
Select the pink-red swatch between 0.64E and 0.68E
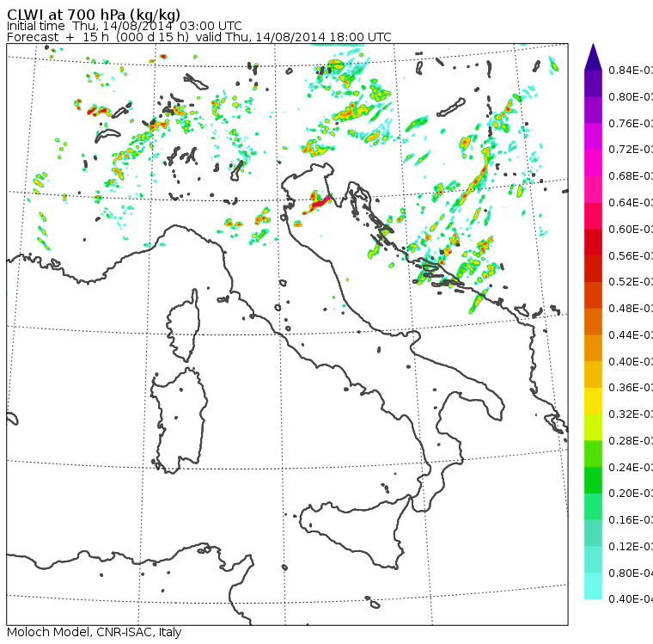tap(593, 189)
